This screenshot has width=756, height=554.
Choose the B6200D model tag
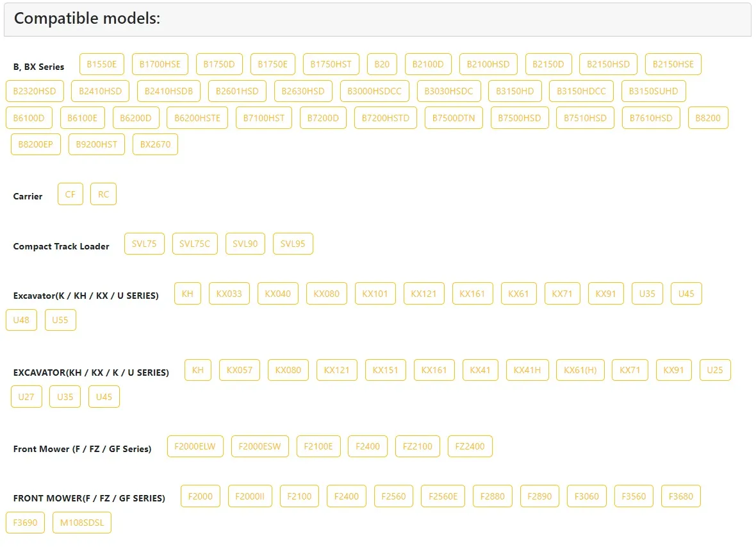click(x=136, y=118)
